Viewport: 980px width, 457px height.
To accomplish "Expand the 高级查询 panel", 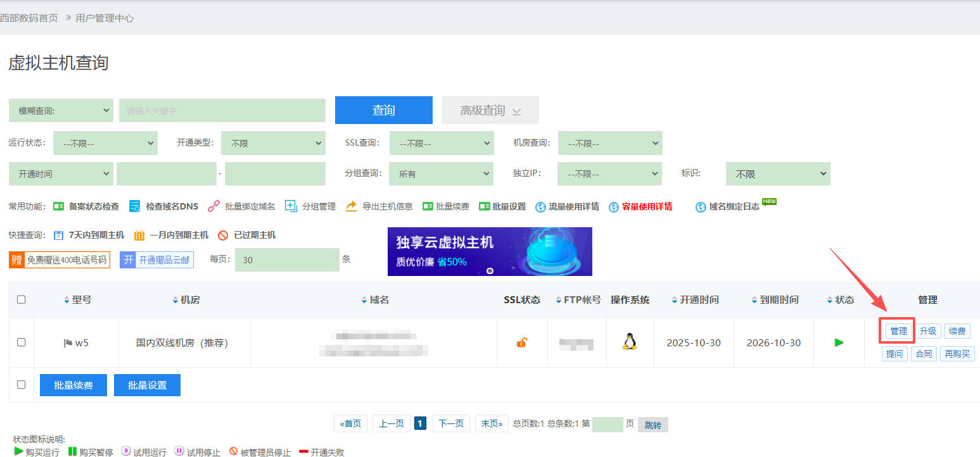I will [x=490, y=110].
